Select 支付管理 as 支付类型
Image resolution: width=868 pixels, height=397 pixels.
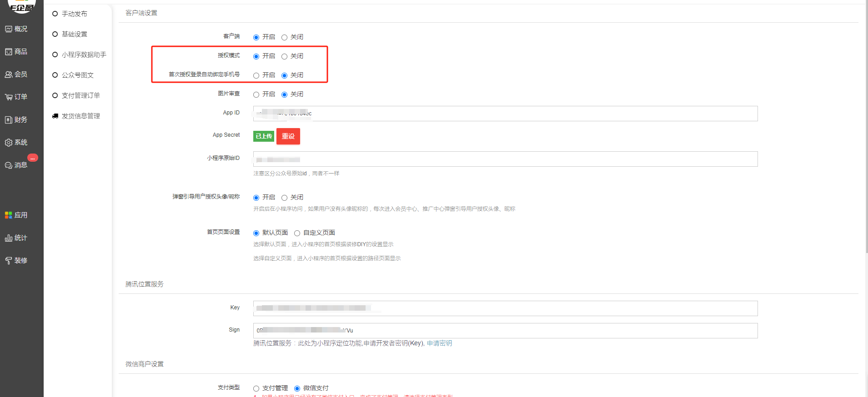coord(256,388)
